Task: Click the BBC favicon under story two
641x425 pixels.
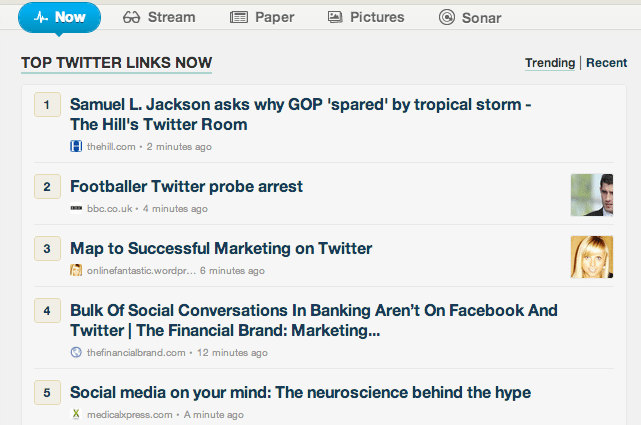Action: click(x=76, y=208)
